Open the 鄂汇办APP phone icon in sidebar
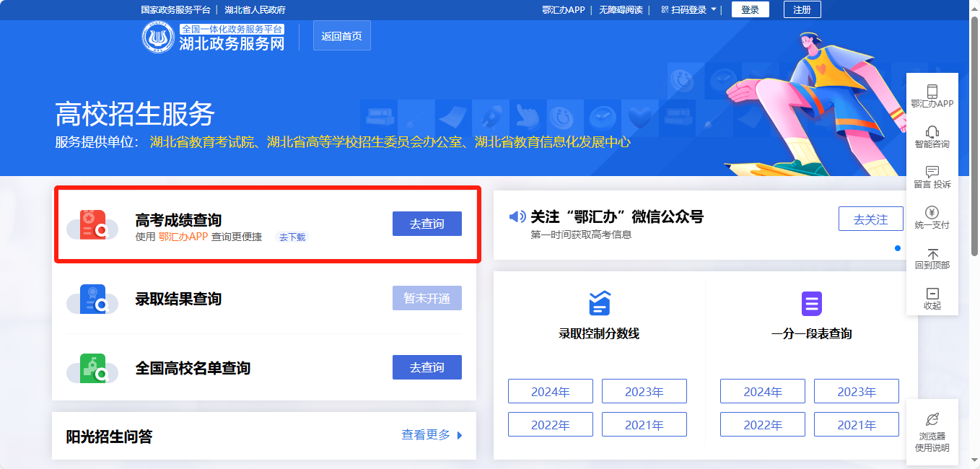Screen dimensions: 980x469 [932, 92]
